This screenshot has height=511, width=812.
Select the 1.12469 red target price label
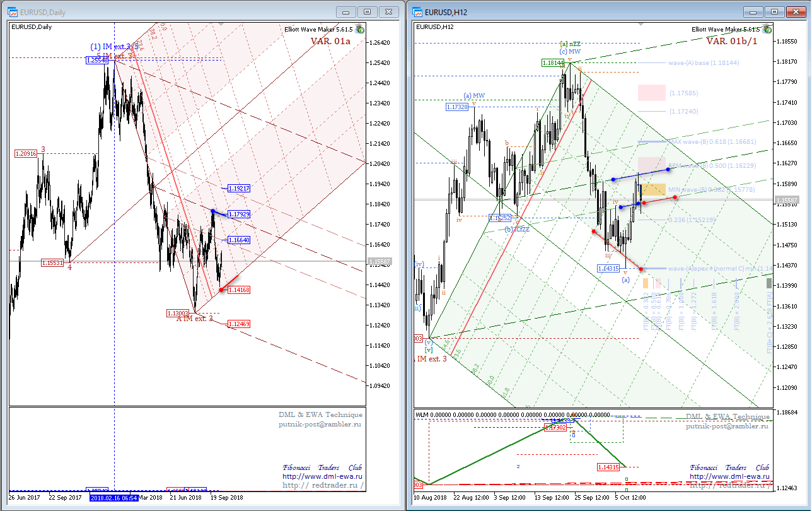tap(240, 324)
